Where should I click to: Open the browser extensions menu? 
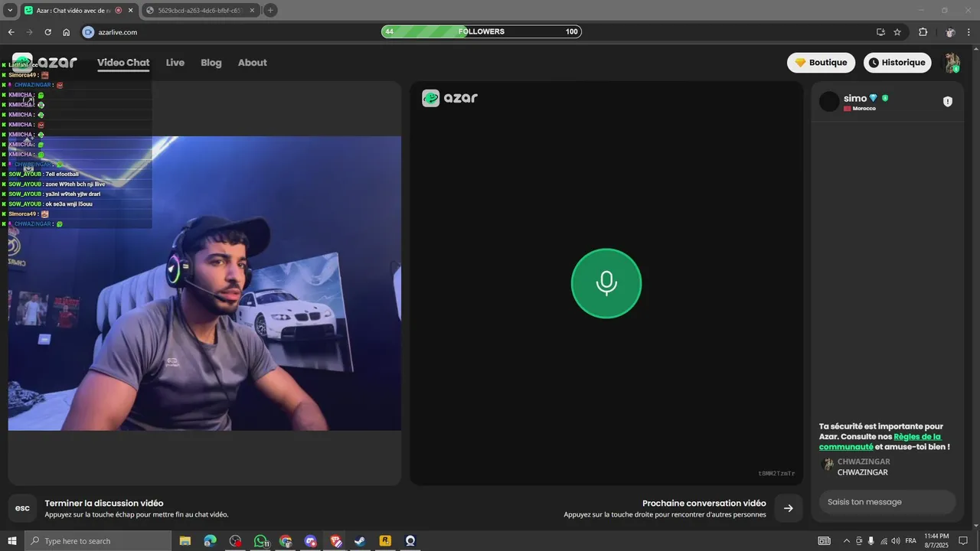[x=923, y=32]
